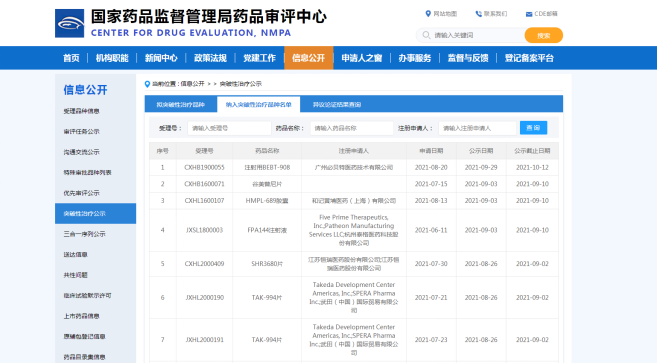Click the orange 搜索 button
This screenshot has height=363, width=658.
tap(543, 35)
